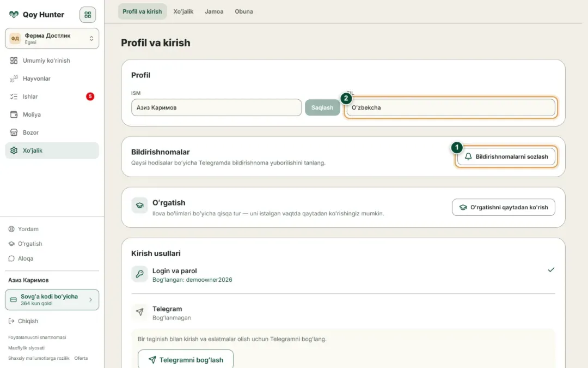Image resolution: width=588 pixels, height=368 pixels.
Task: Click the Saqlash save button
Action: 322,107
